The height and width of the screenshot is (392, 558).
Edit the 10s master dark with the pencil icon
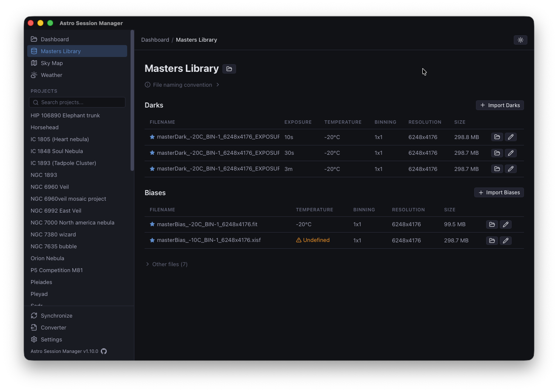click(510, 137)
